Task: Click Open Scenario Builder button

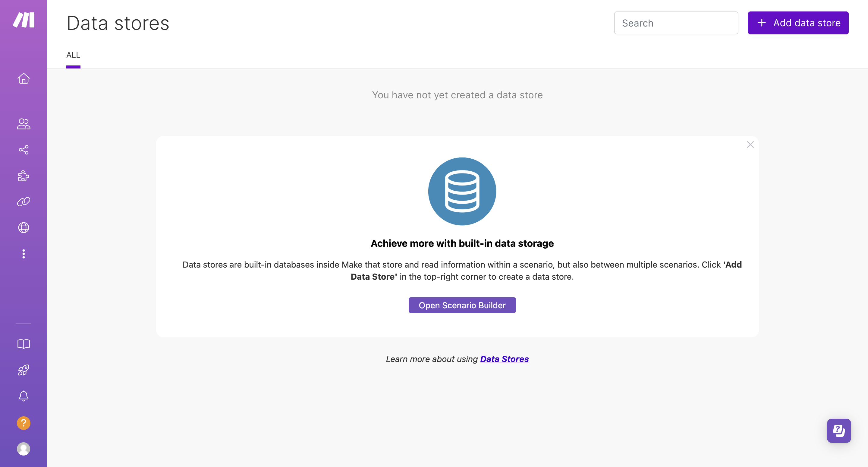Action: [x=462, y=305]
